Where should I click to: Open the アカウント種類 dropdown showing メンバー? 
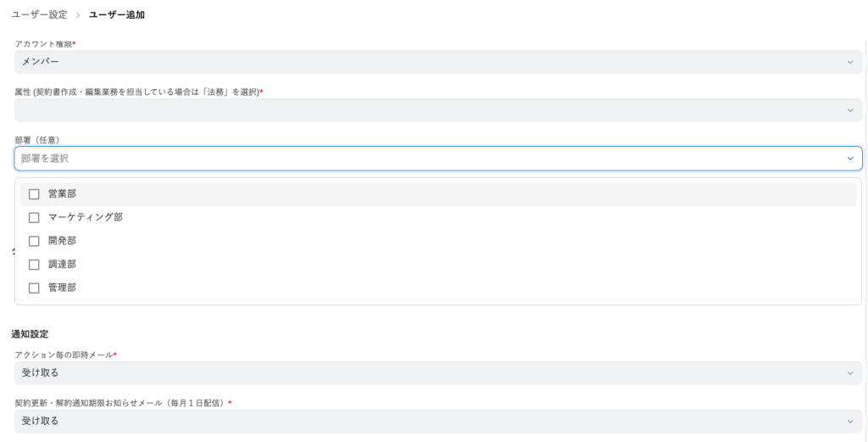(424, 62)
